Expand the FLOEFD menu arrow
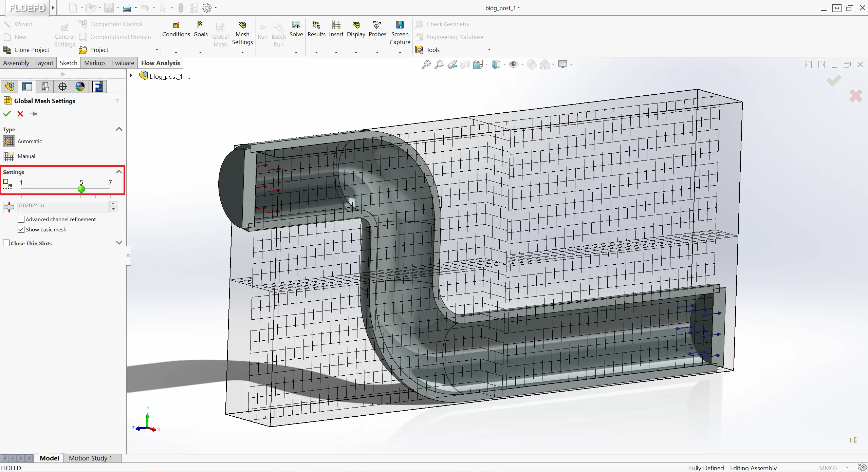 pyautogui.click(x=53, y=7)
